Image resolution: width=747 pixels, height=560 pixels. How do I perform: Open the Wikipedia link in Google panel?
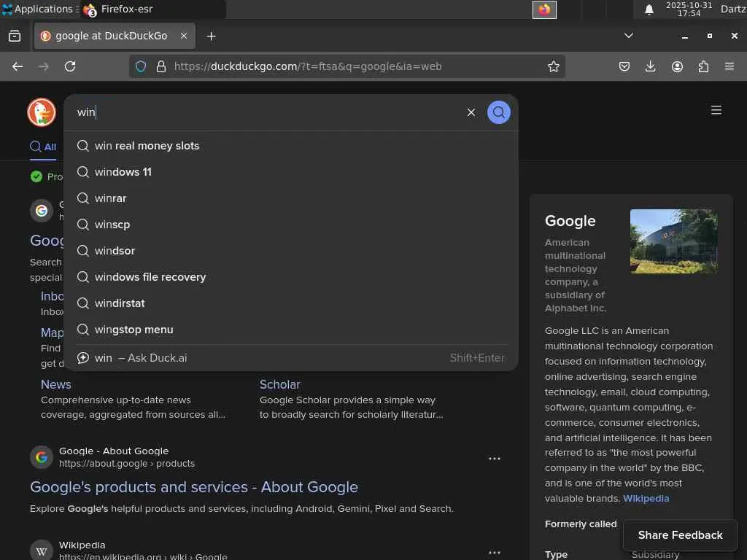pyautogui.click(x=646, y=499)
